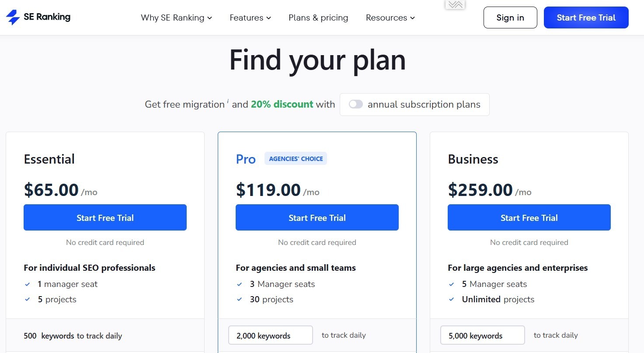Open the Why SE Ranking menu

pos(176,17)
